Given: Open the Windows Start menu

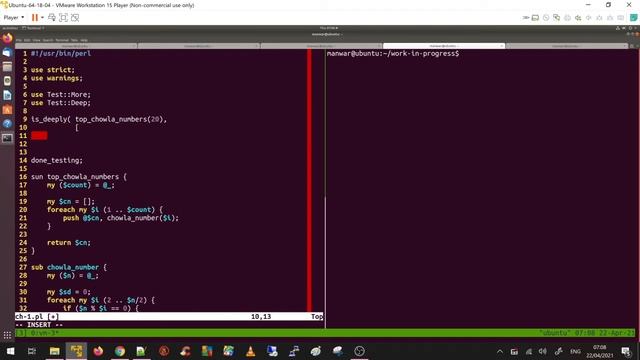Looking at the screenshot, I should 10,351.
